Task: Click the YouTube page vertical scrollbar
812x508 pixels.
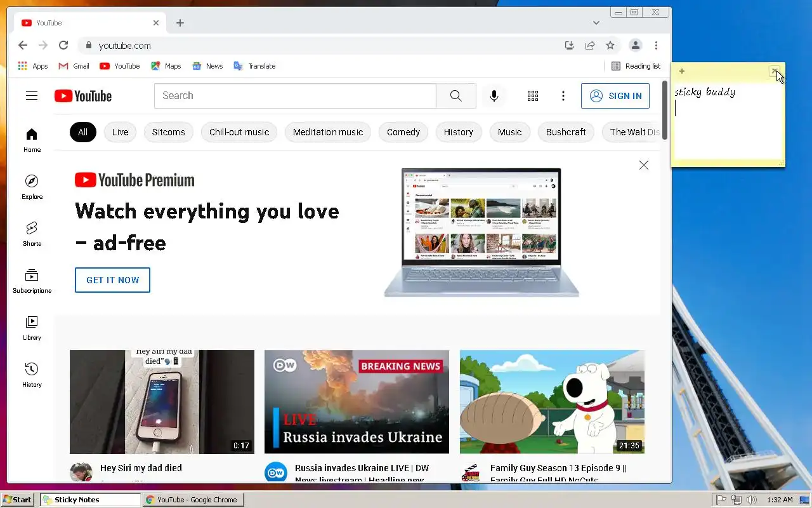Action: [665, 111]
